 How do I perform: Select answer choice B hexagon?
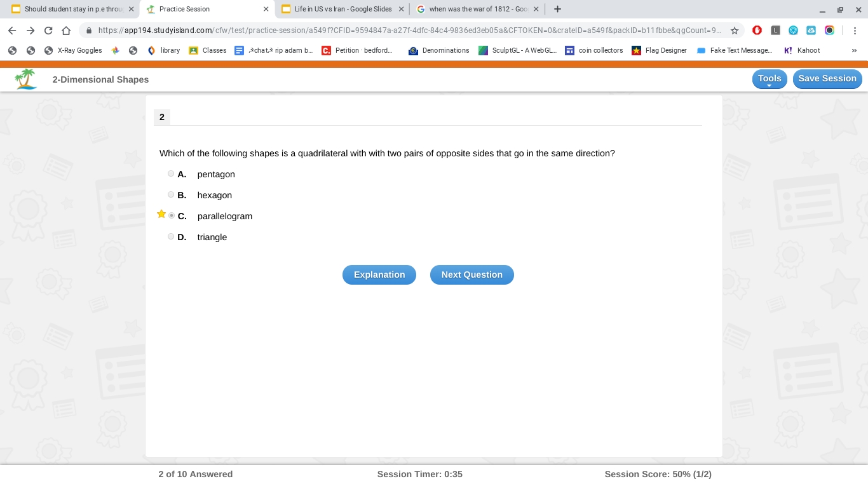tap(171, 194)
